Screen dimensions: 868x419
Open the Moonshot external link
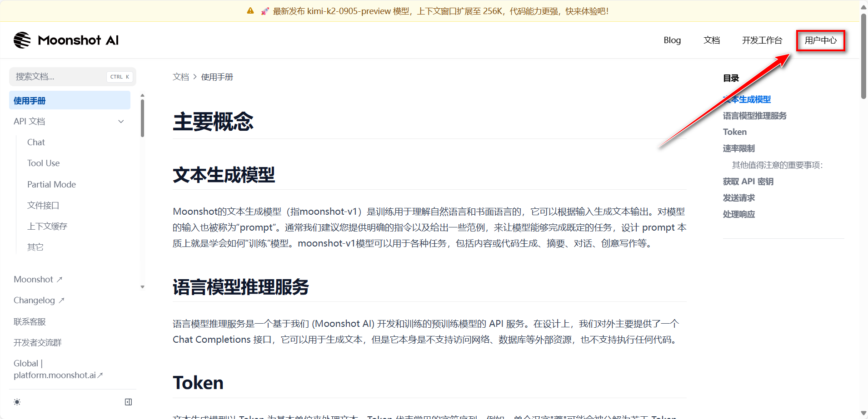[38, 279]
